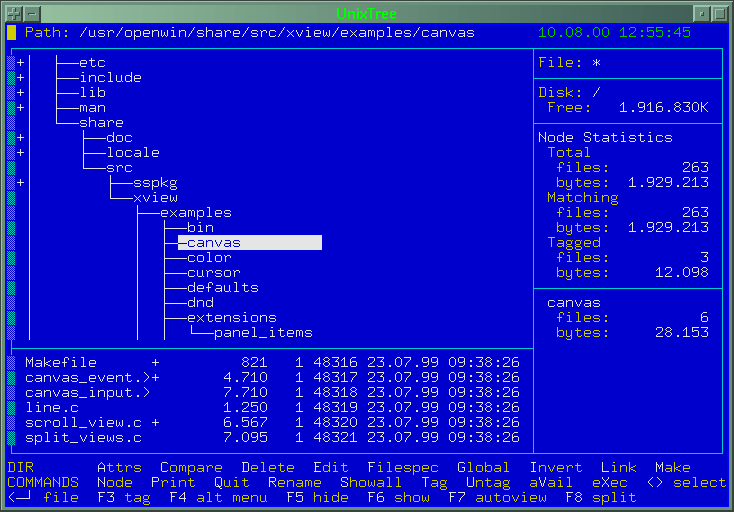Choose the eXec command
The image size is (734, 512).
609,482
